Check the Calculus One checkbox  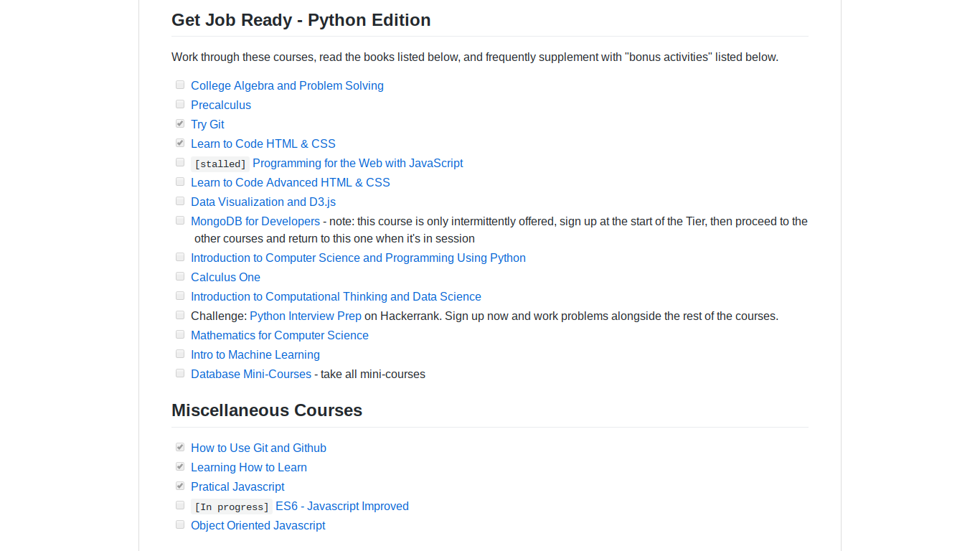180,276
